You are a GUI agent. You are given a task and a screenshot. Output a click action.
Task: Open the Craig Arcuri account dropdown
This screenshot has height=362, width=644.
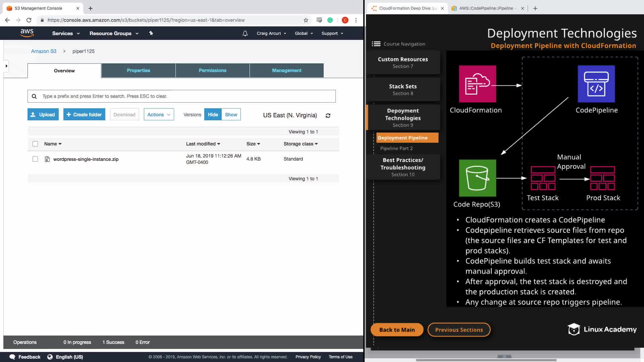coord(271,34)
